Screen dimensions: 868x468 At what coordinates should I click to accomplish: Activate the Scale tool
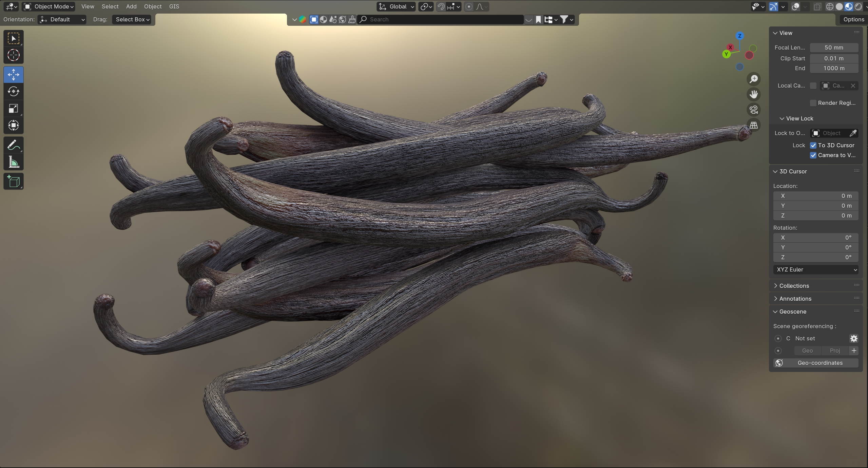tap(14, 109)
